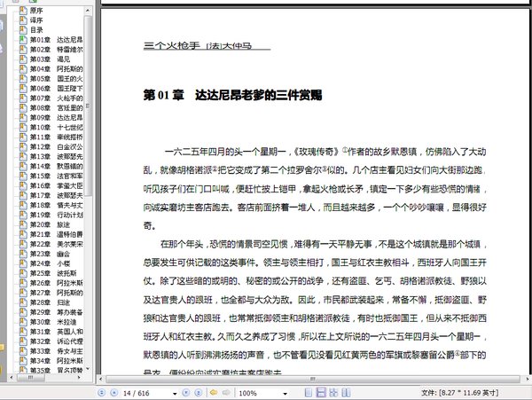This screenshot has height=400, width=532.
Task: Open the 第22章 美尔莱宋 bookmark
Action: 56,244
